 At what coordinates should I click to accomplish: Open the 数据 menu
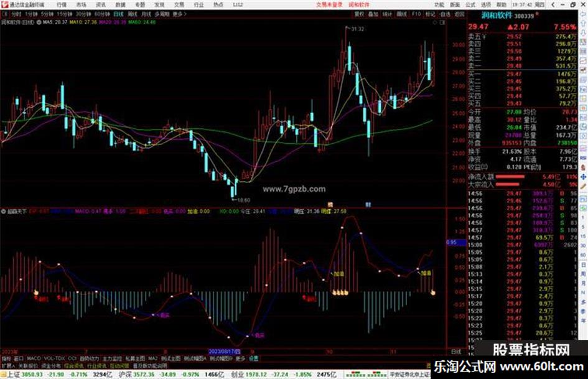(120, 5)
